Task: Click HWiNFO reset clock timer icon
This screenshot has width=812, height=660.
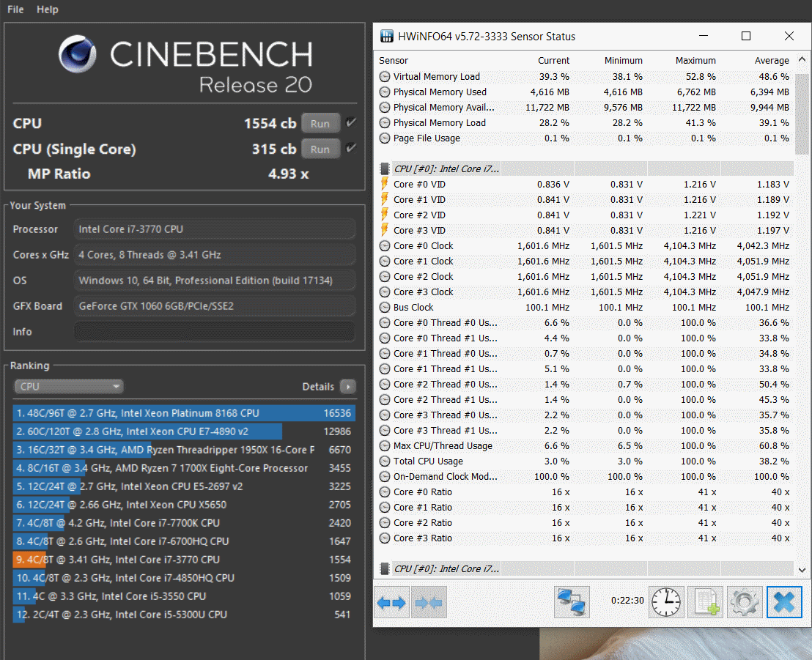Action: pos(666,602)
